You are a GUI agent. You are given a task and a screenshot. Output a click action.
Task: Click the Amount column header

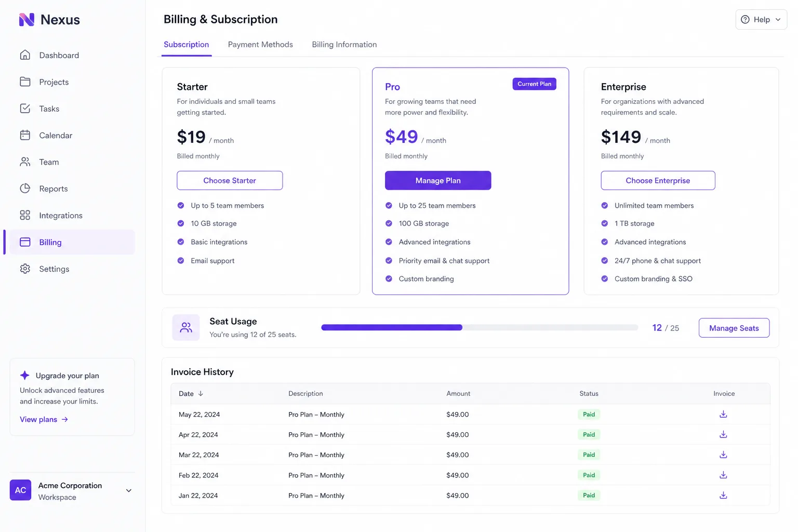[x=458, y=394]
